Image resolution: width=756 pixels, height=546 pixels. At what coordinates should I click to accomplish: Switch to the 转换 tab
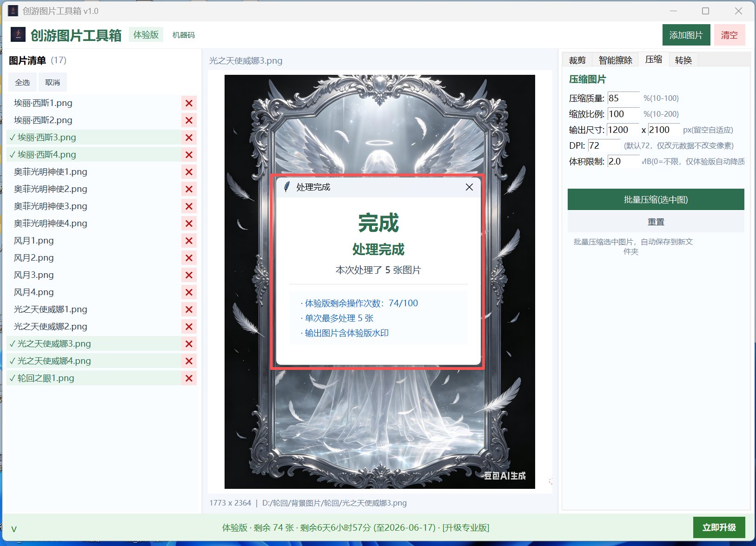click(x=683, y=60)
